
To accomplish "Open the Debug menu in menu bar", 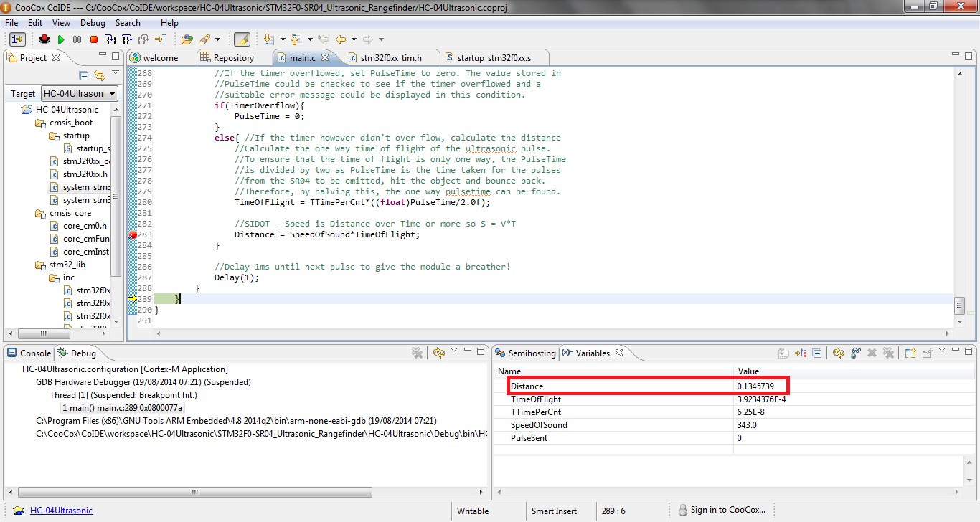I will 93,23.
